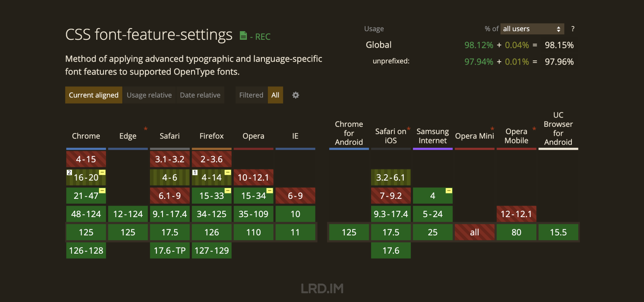Click the asterisk next to Opera Mini
This screenshot has height=302, width=644.
pyautogui.click(x=492, y=129)
